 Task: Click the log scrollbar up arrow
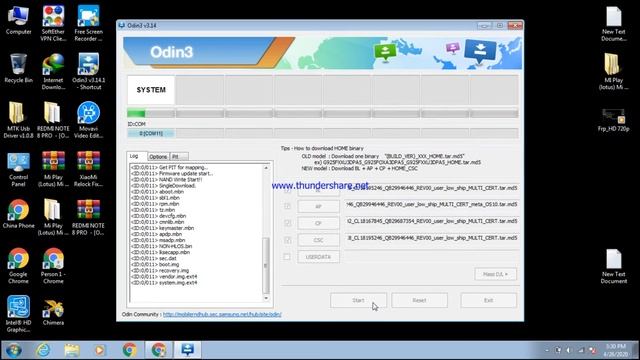pos(266,168)
